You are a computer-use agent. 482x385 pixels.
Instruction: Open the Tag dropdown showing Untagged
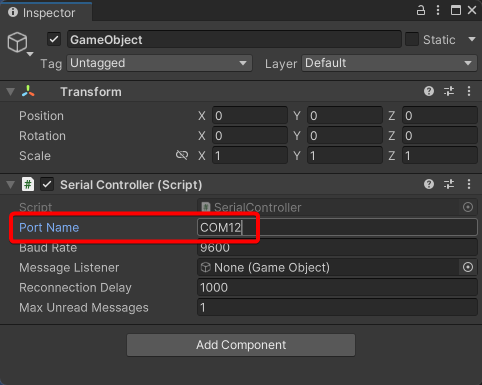click(159, 63)
